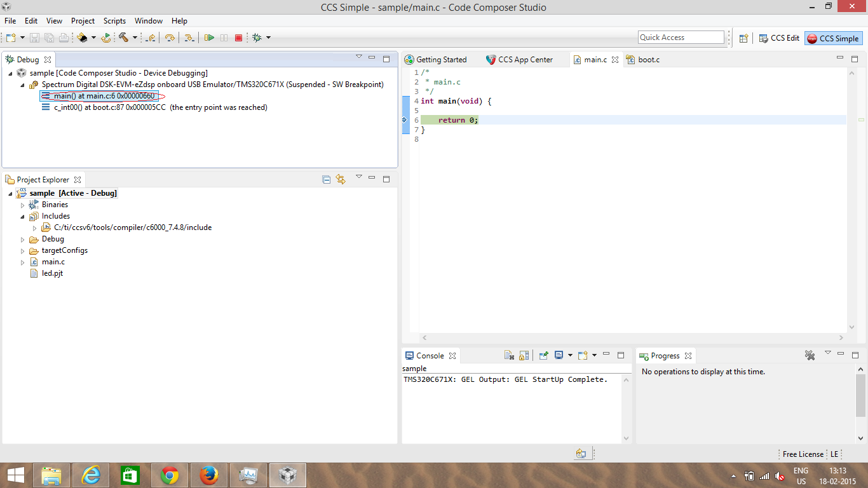Toggle Scroll Lock in Console
The width and height of the screenshot is (868, 488).
(524, 356)
